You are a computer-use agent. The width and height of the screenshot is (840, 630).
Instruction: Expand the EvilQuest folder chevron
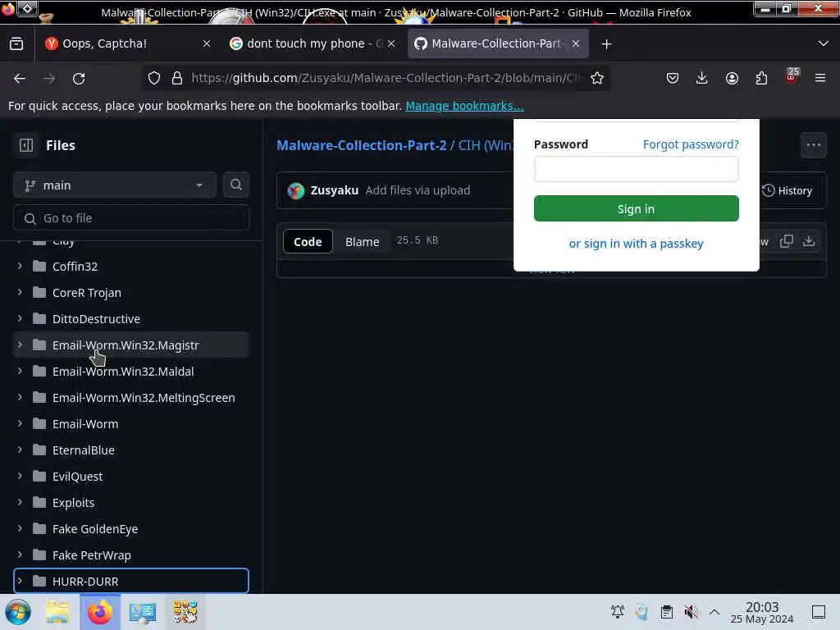click(20, 476)
